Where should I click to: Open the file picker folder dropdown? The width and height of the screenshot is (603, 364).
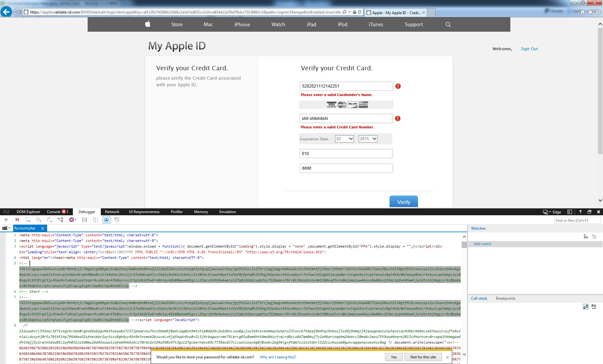[6, 228]
